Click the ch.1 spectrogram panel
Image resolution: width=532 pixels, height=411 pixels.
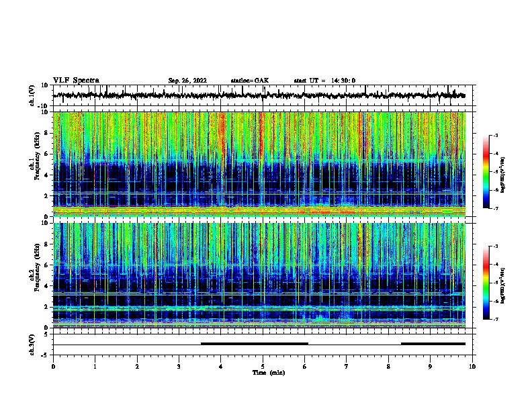click(x=259, y=164)
